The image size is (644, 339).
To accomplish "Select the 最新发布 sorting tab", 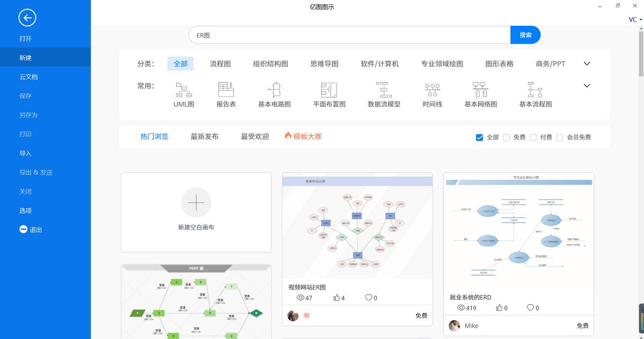I will (204, 136).
